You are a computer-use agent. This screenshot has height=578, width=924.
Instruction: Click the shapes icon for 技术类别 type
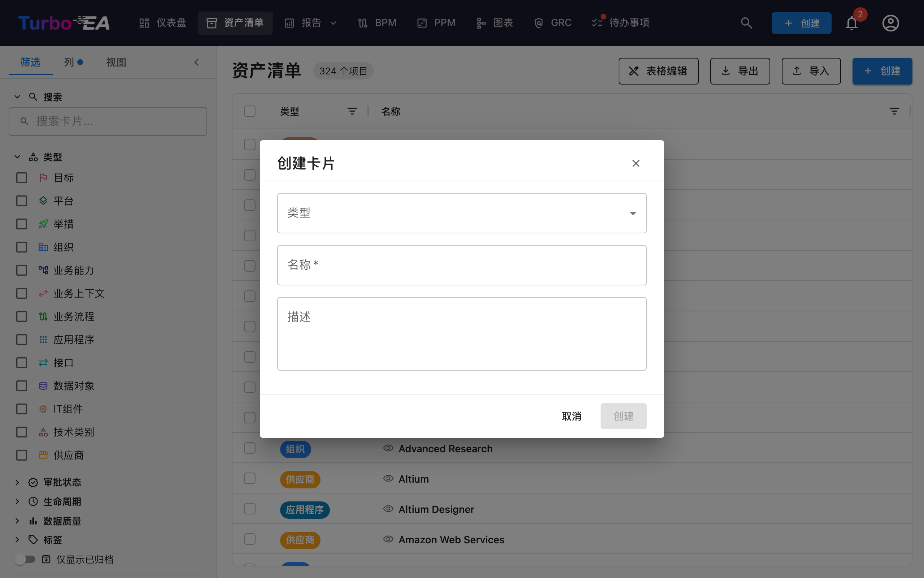click(43, 432)
